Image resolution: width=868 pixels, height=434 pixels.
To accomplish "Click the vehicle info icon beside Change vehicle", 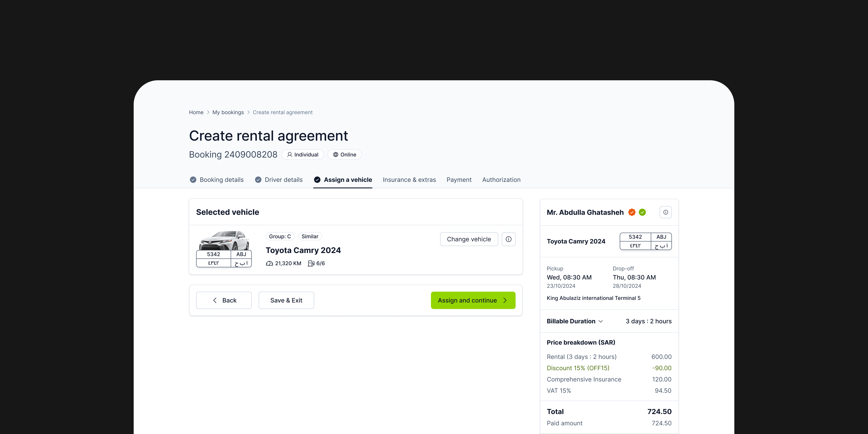I will 508,239.
